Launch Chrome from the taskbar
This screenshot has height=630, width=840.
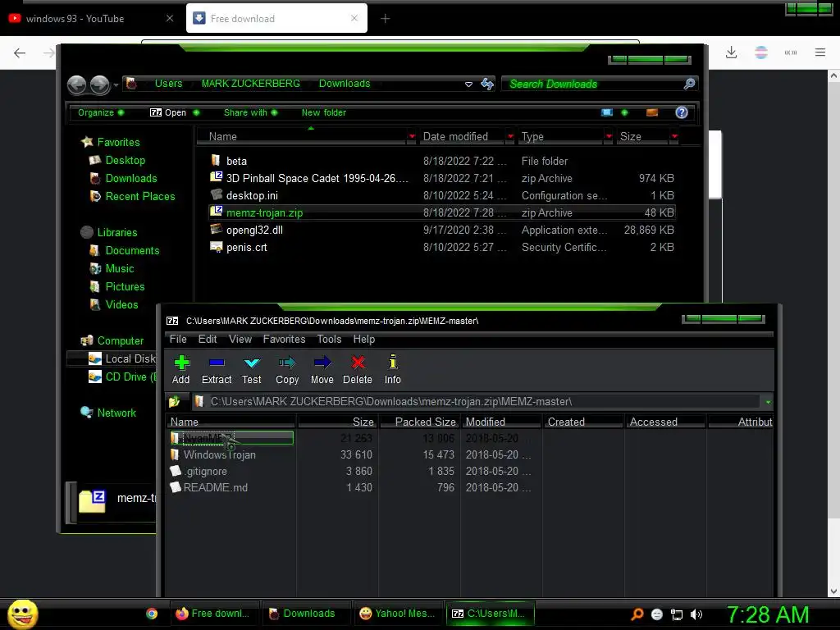[152, 614]
